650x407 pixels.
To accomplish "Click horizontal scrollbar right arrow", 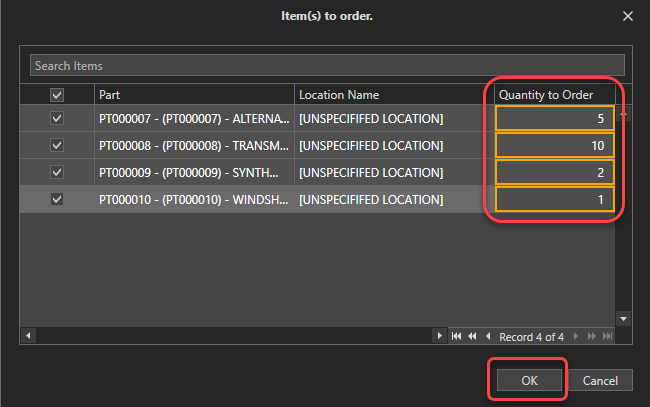I will [439, 336].
